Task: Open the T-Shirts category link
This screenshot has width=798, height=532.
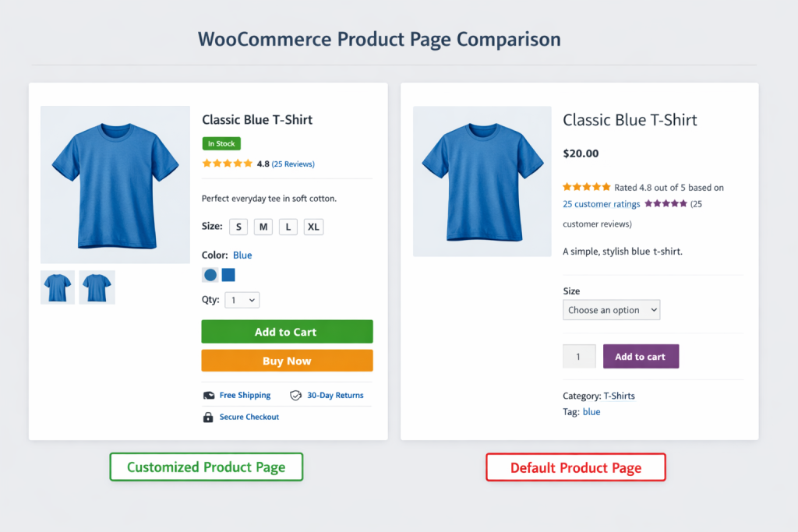Action: [620, 396]
